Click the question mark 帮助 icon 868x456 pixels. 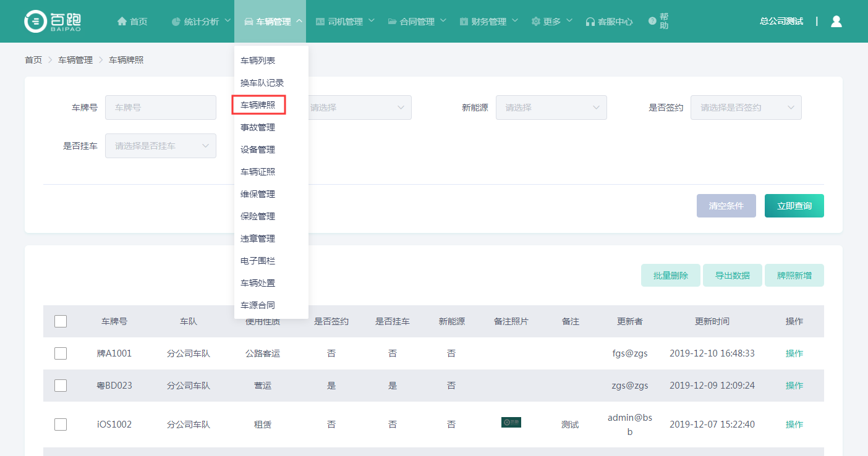tap(652, 21)
